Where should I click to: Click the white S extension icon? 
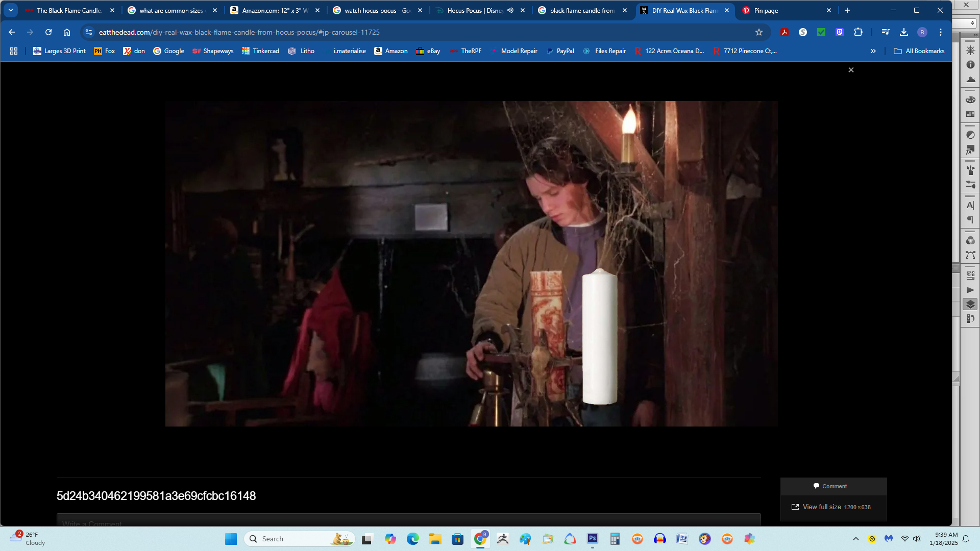point(803,32)
